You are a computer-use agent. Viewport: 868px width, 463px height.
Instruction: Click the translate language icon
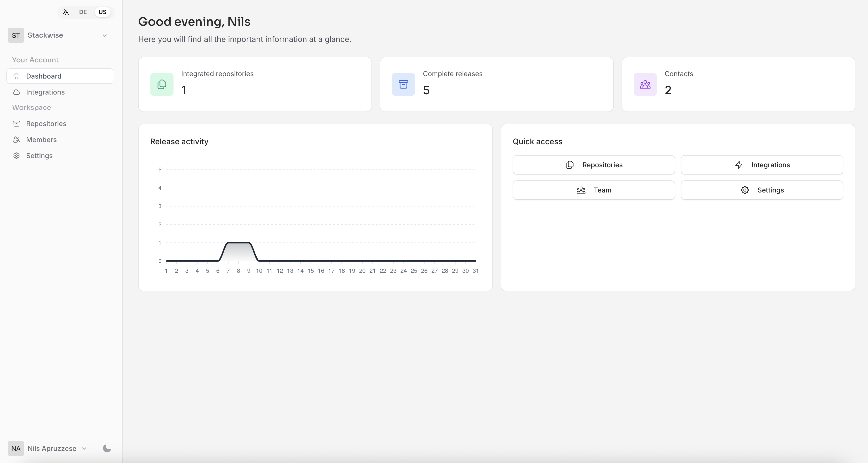66,12
